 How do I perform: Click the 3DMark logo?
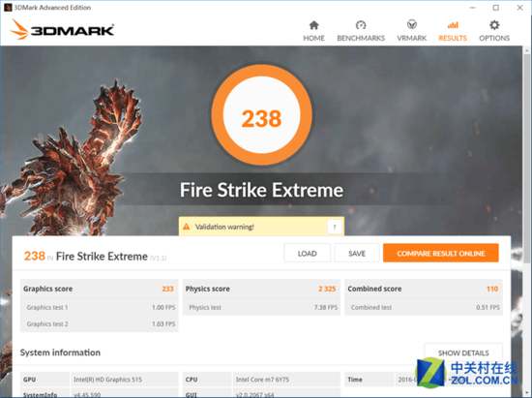coord(62,30)
